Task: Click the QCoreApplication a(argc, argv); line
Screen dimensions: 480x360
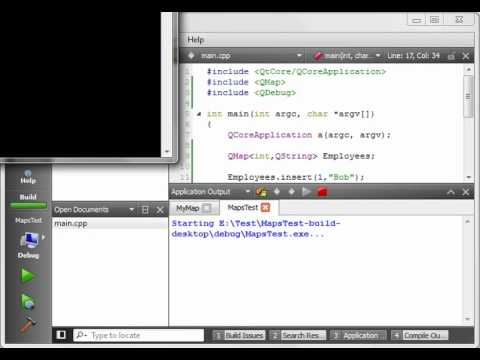Action: tap(309, 135)
